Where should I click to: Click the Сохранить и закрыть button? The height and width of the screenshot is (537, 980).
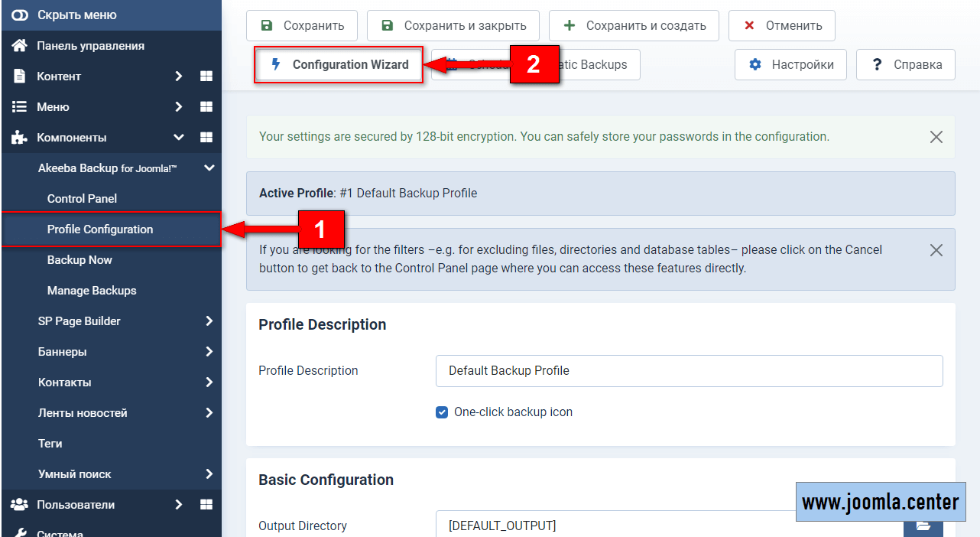pos(453,26)
